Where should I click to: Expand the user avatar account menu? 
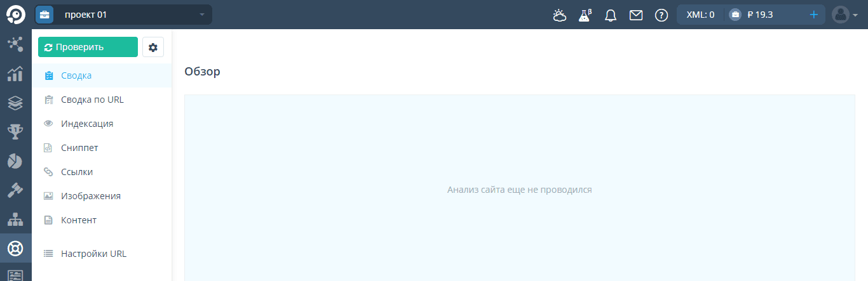pos(844,15)
